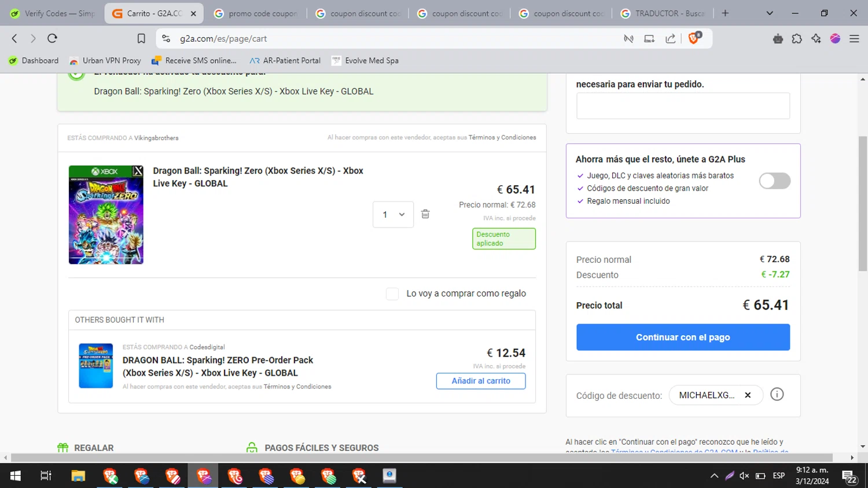Click 'Añadir al carrito' for Pre-Order Pack

(481, 381)
